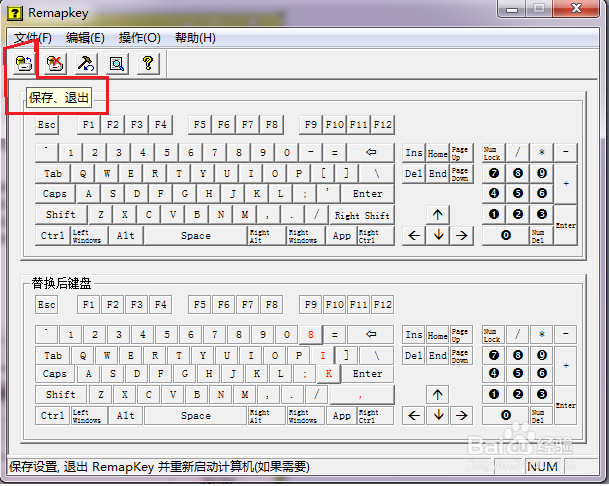The height and width of the screenshot is (486, 609).
Task: Click numpad Enter key on original keyboard
Action: point(566,225)
